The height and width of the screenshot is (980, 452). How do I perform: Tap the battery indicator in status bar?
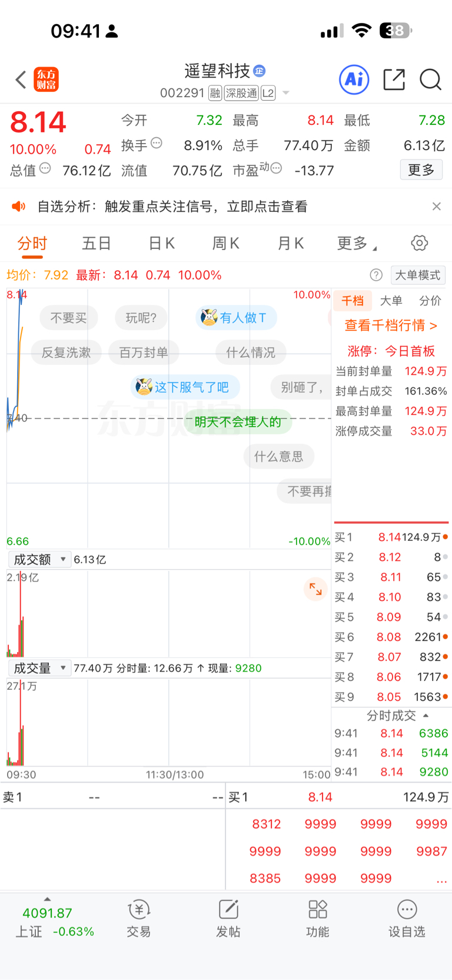point(395,30)
